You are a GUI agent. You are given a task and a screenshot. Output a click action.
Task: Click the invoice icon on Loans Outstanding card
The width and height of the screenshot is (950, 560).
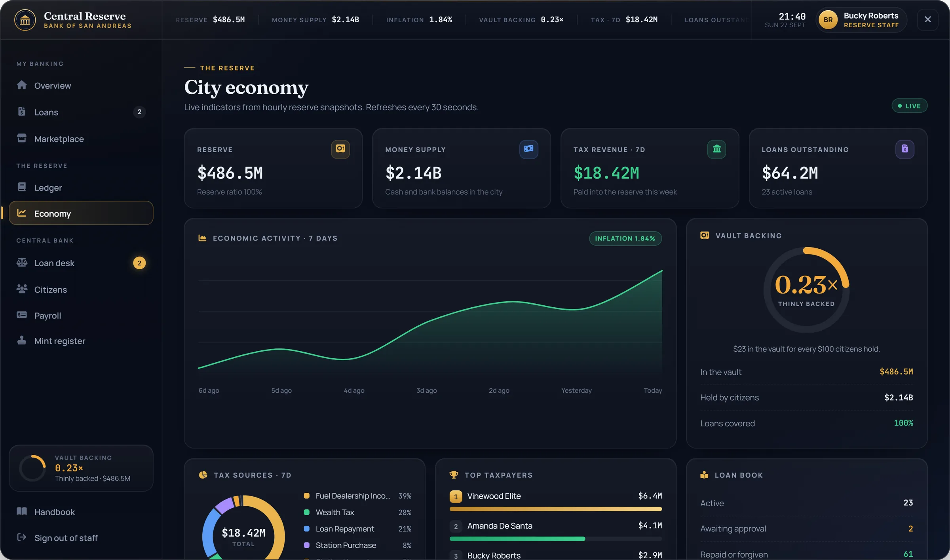(905, 149)
